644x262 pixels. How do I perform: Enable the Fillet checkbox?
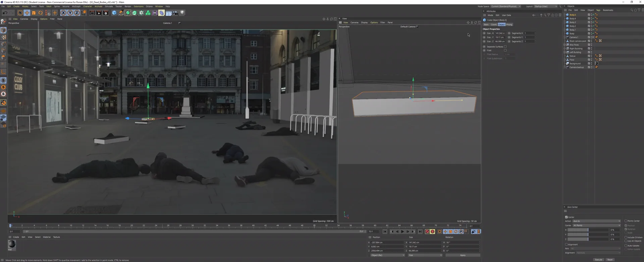pyautogui.click(x=505, y=50)
